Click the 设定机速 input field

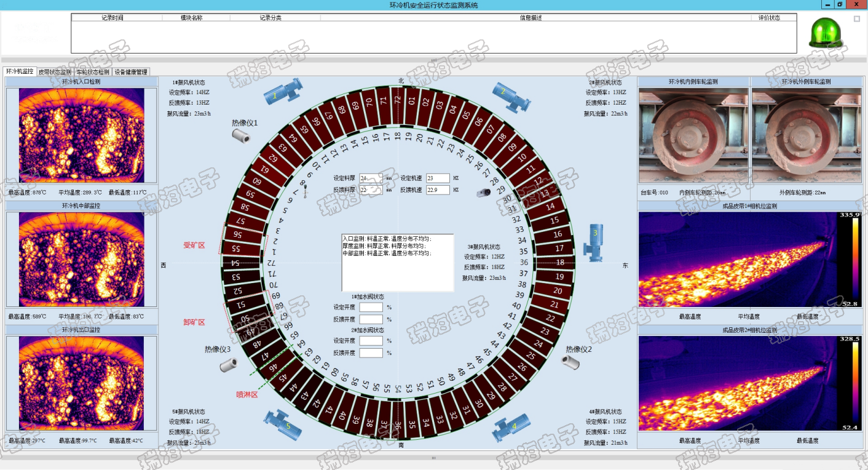pyautogui.click(x=438, y=178)
